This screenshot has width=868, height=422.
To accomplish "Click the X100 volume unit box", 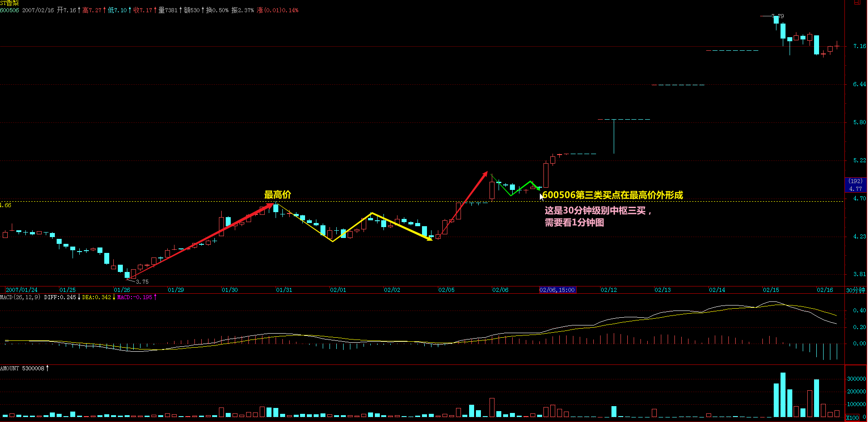I will (852, 417).
